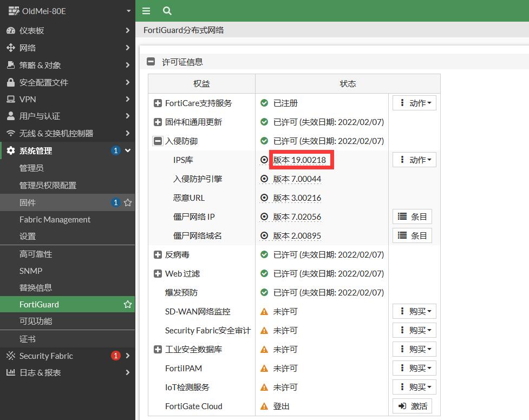Image resolution: width=529 pixels, height=420 pixels.
Task: Click the green check icon beside 已注册
Action: pyautogui.click(x=264, y=103)
